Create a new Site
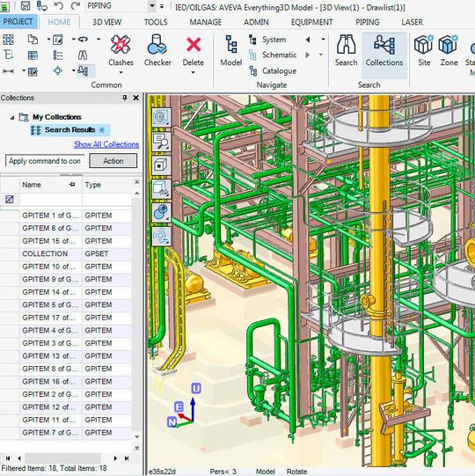475x476 pixels. (x=424, y=51)
